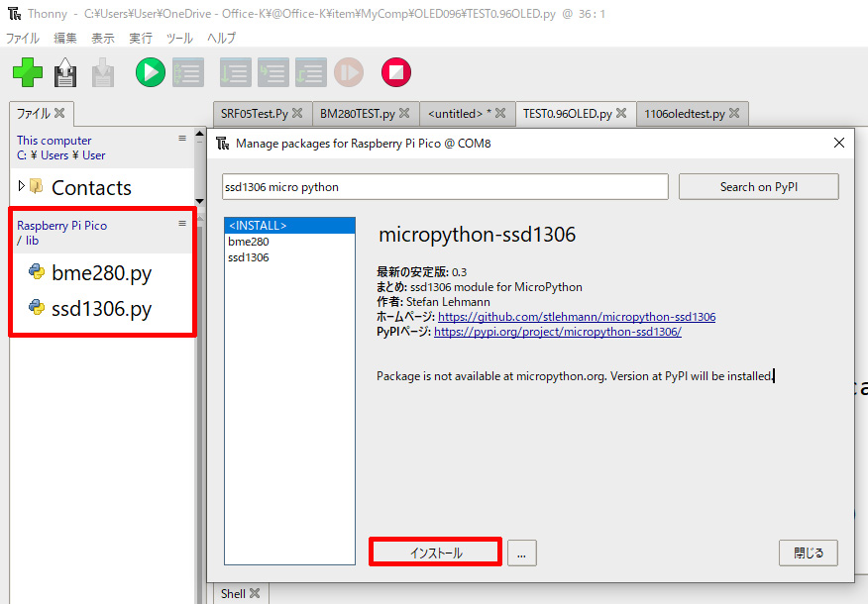868x604 pixels.
Task: Click the Contacts folder icon
Action: click(x=37, y=186)
